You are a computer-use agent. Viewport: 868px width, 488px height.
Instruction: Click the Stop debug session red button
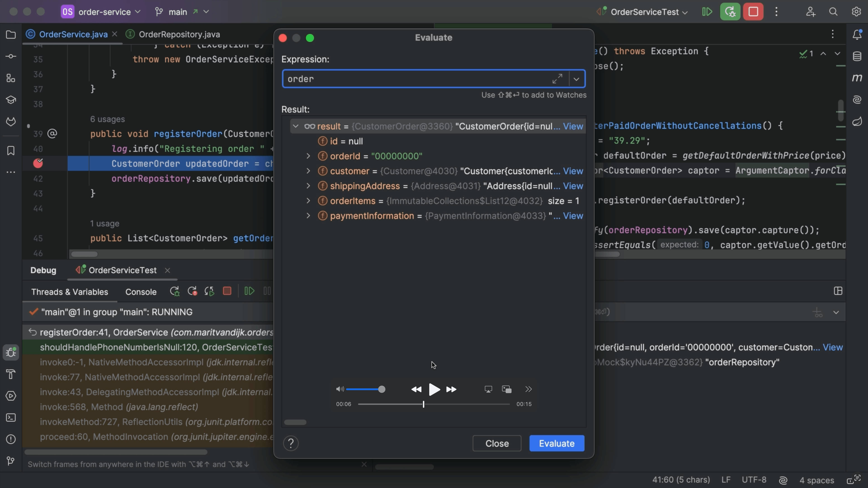point(753,12)
